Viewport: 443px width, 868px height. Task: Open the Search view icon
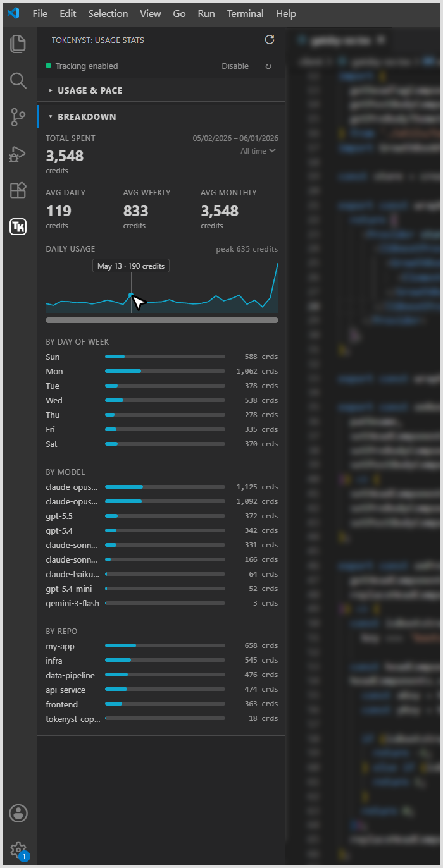tap(18, 80)
